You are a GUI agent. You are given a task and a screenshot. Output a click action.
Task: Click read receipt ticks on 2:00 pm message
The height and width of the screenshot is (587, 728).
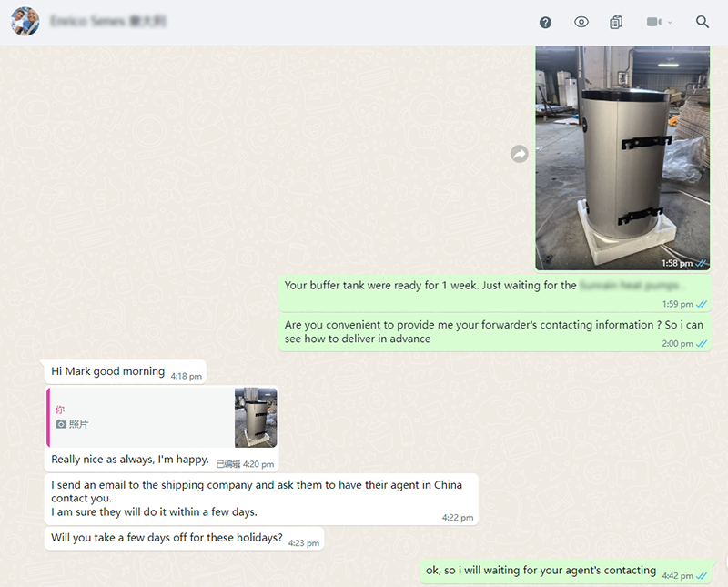tap(702, 344)
